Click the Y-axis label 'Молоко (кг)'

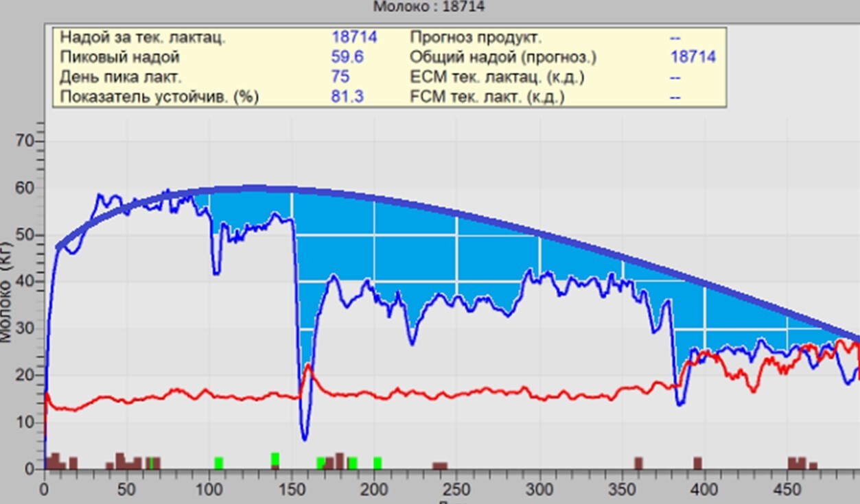point(6,291)
